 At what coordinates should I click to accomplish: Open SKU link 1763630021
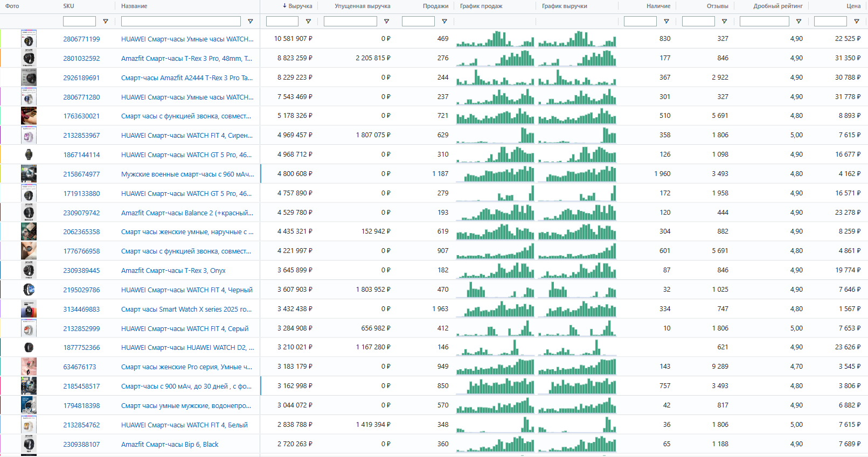tap(81, 116)
